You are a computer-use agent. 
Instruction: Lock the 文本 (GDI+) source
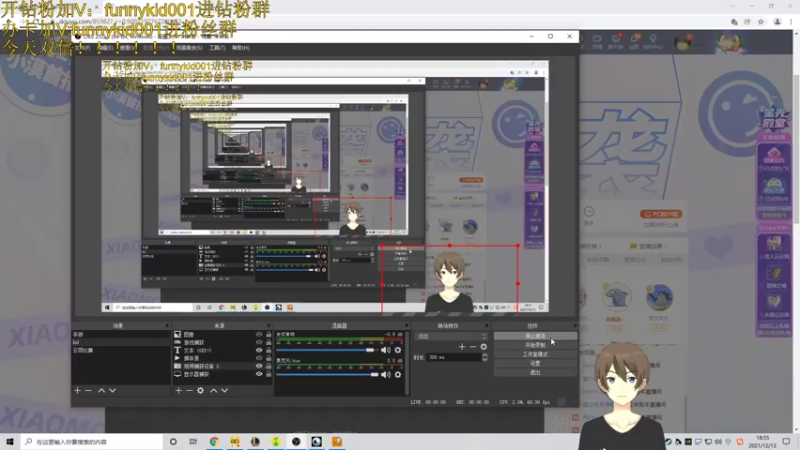pyautogui.click(x=268, y=351)
